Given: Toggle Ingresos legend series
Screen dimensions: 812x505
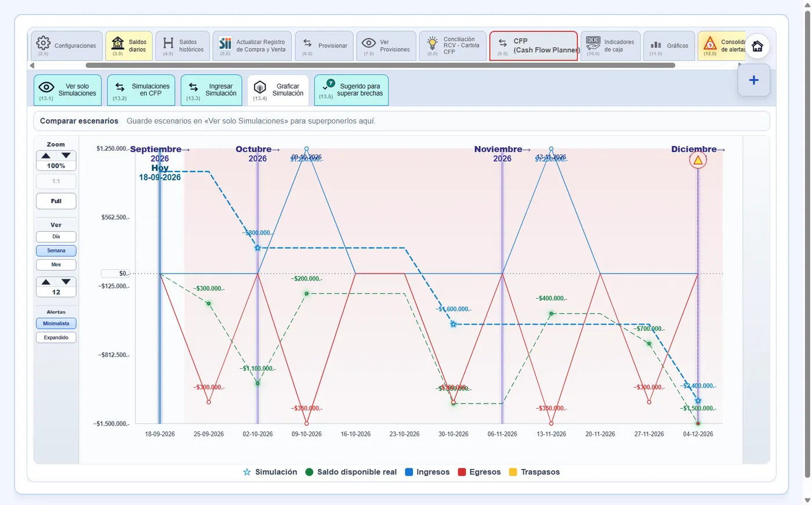Looking at the screenshot, I should coord(427,472).
